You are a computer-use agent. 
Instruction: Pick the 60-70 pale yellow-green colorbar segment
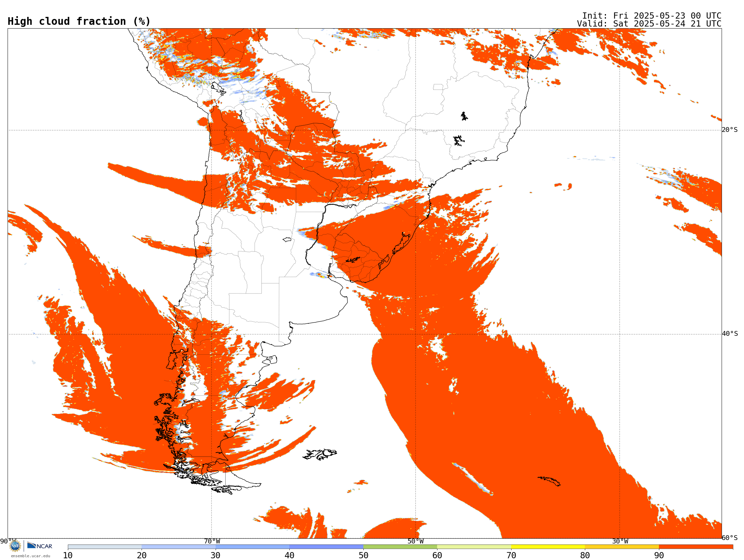pos(474,547)
